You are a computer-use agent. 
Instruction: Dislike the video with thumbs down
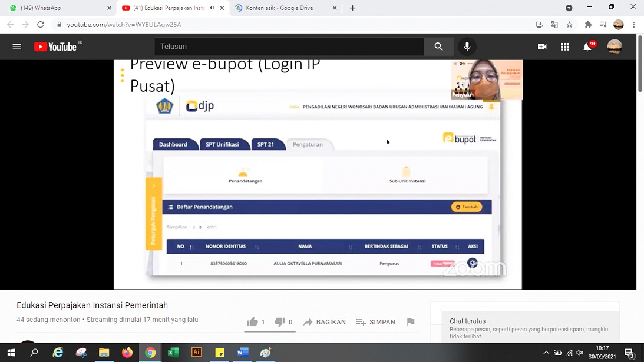280,322
